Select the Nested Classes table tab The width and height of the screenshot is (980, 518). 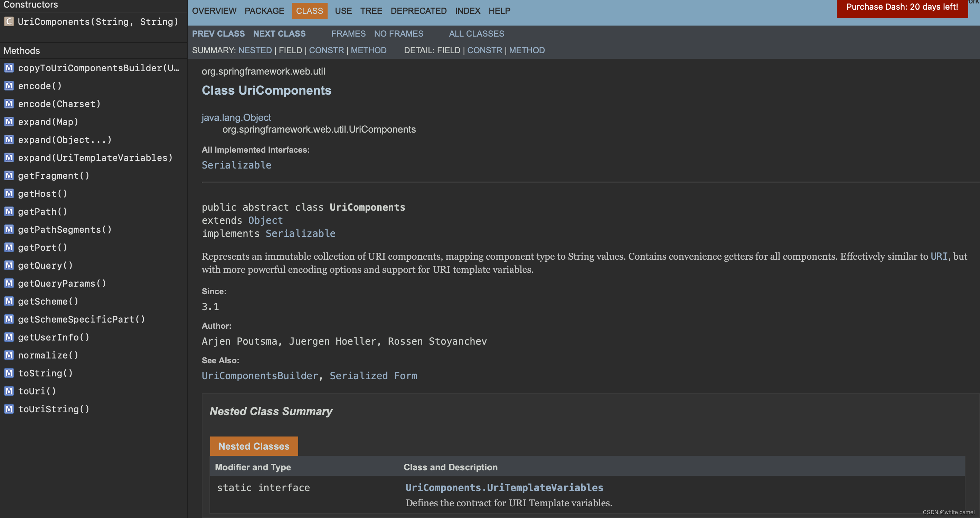click(x=253, y=446)
